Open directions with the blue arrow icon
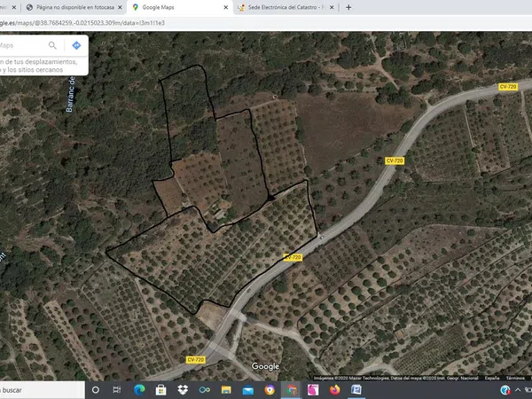This screenshot has height=399, width=532. click(x=76, y=45)
